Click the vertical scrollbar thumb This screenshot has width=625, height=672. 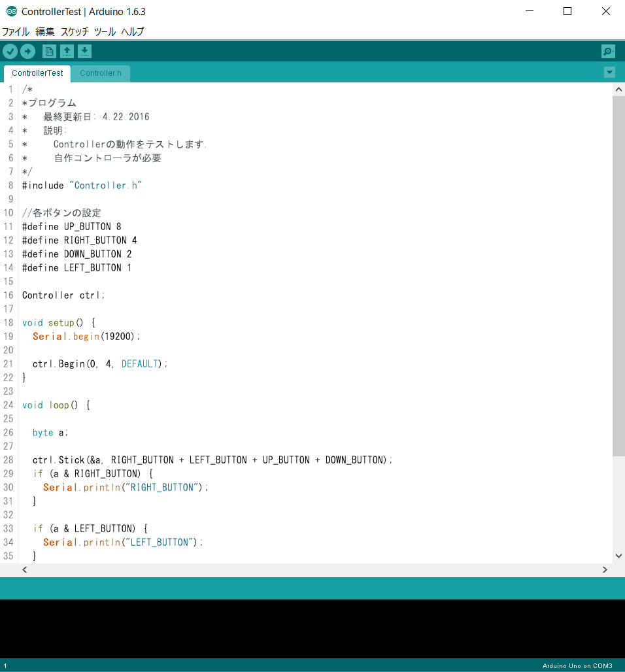click(618, 276)
